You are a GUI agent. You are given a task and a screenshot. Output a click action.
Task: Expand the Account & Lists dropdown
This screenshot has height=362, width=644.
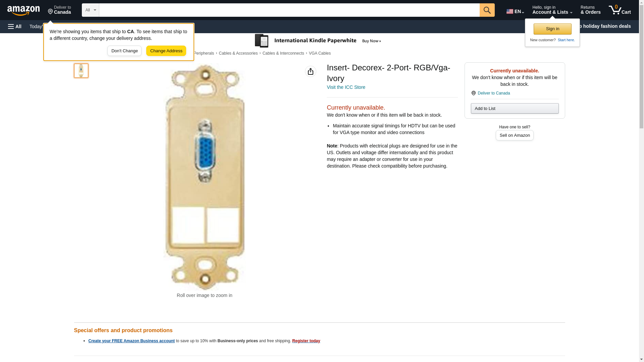click(x=552, y=10)
